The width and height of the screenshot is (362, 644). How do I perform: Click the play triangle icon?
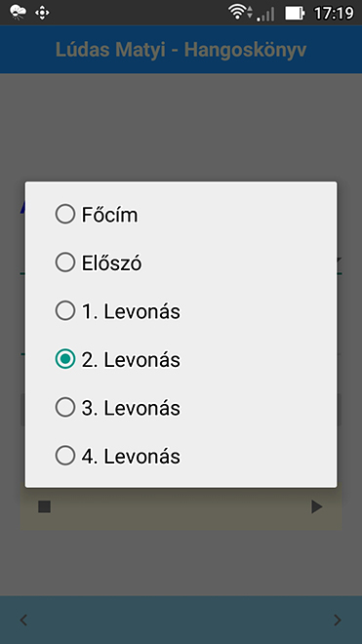(x=316, y=506)
